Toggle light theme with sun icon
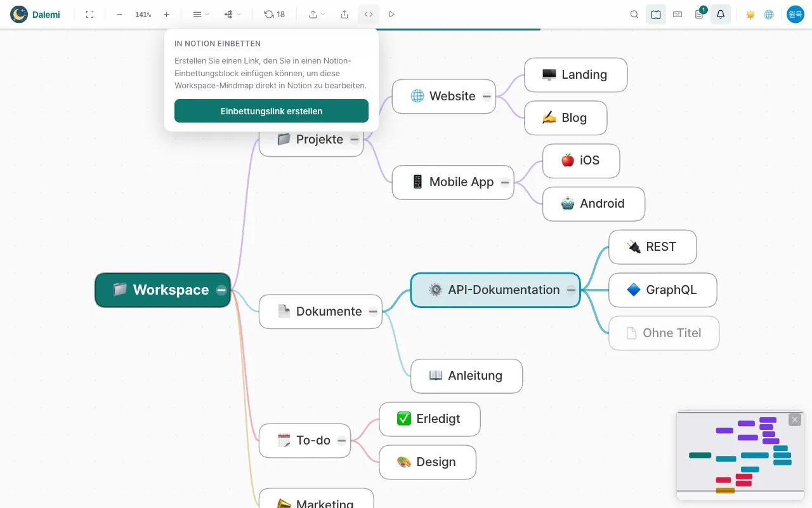 point(750,14)
